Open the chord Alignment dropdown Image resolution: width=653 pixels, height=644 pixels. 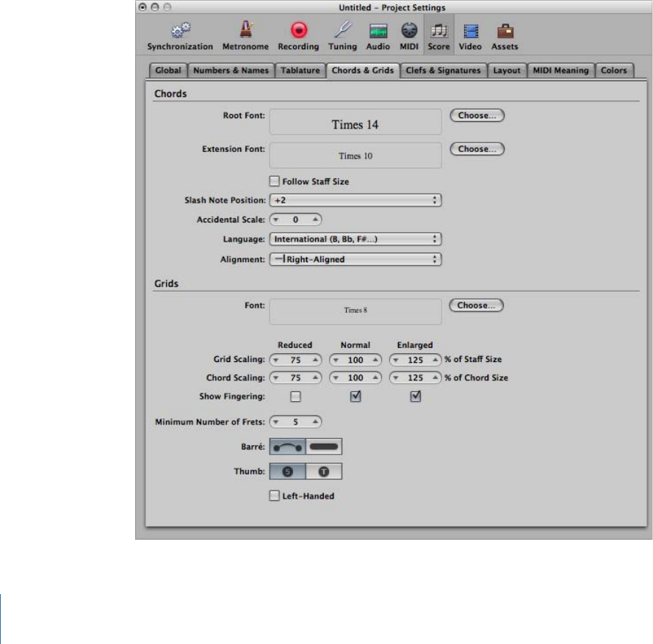pyautogui.click(x=356, y=259)
